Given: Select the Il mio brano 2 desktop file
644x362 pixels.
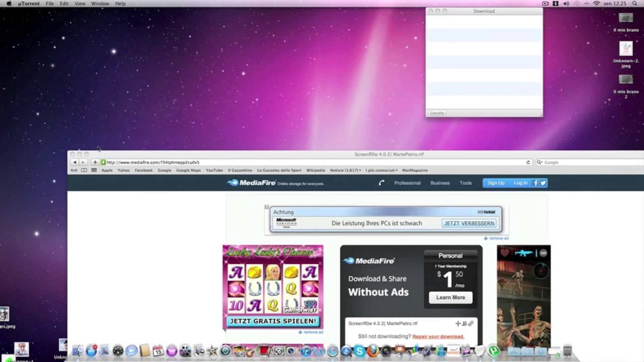Looking at the screenshot, I should (626, 86).
